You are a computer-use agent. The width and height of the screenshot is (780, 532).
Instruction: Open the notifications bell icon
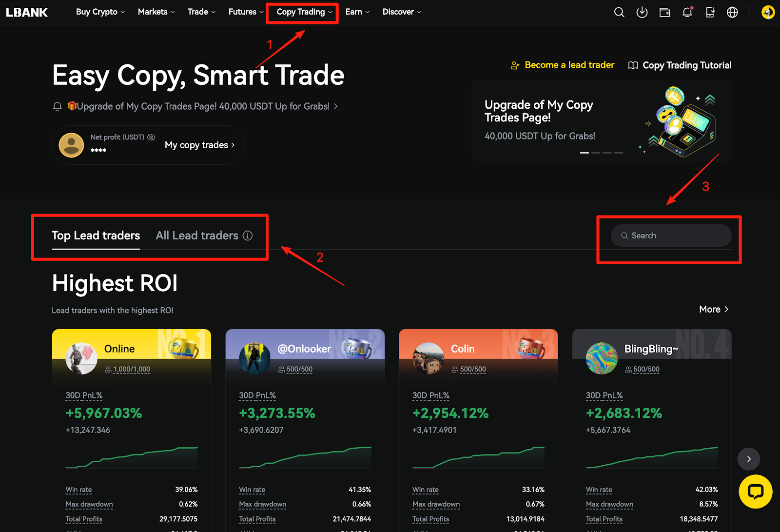click(687, 12)
